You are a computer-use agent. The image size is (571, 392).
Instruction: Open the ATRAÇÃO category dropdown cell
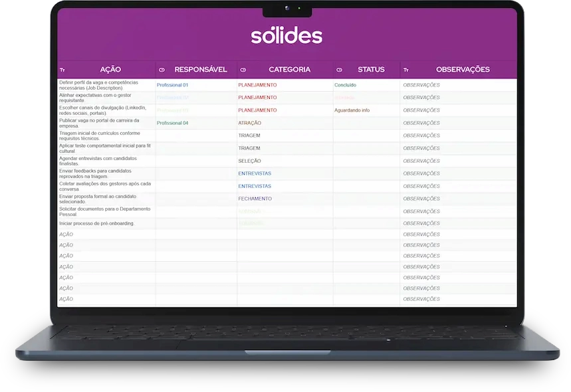click(x=285, y=123)
